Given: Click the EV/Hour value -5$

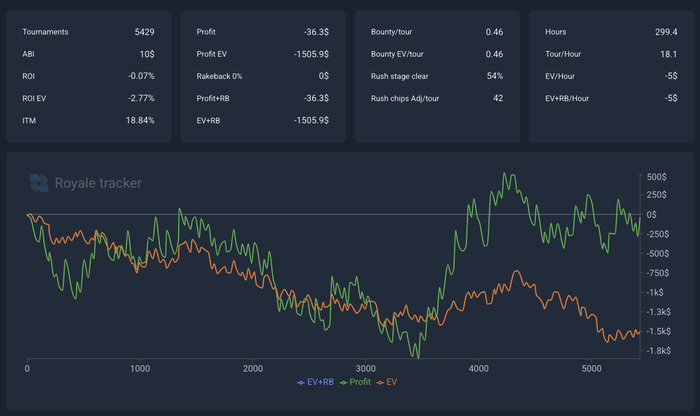Looking at the screenshot, I should (x=671, y=76).
